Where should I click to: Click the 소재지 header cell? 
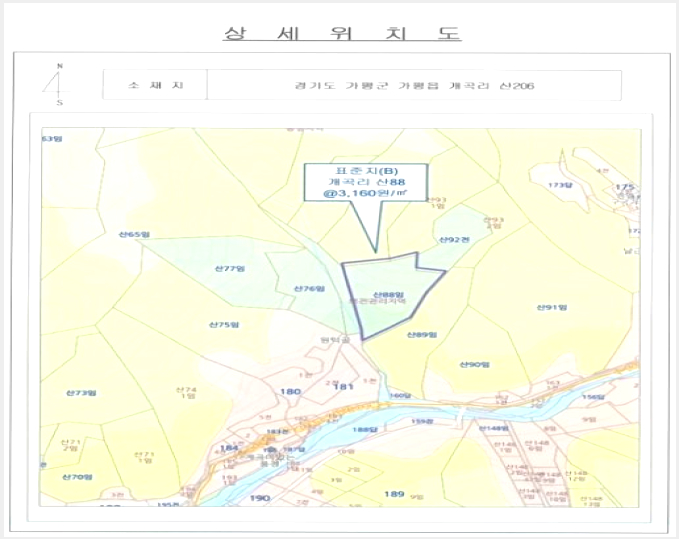[x=155, y=85]
